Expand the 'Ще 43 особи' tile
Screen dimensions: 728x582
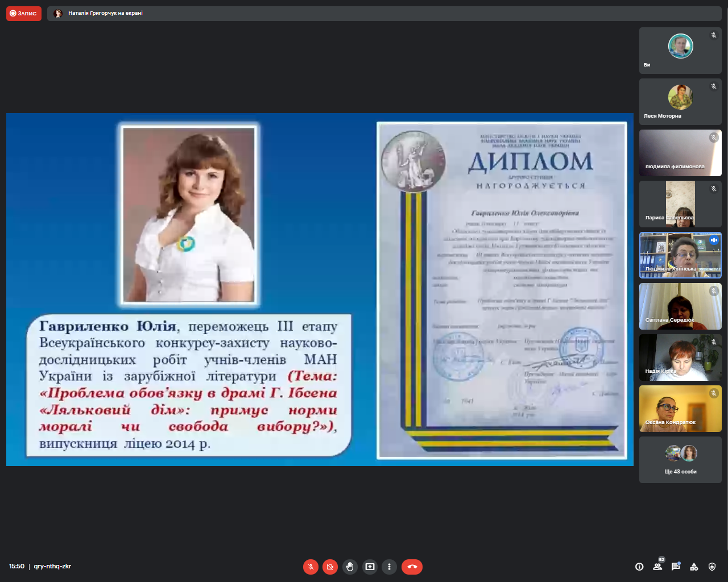pos(680,460)
